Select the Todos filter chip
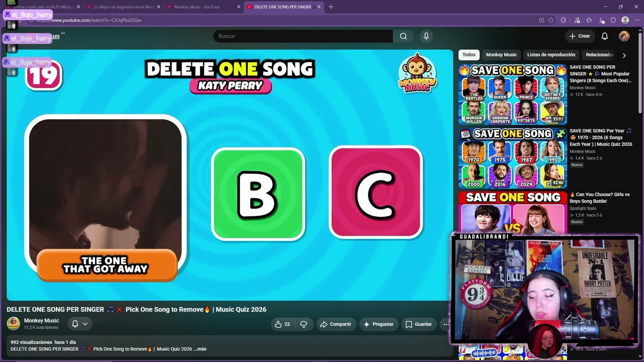The height and width of the screenshot is (362, 644). [469, 55]
